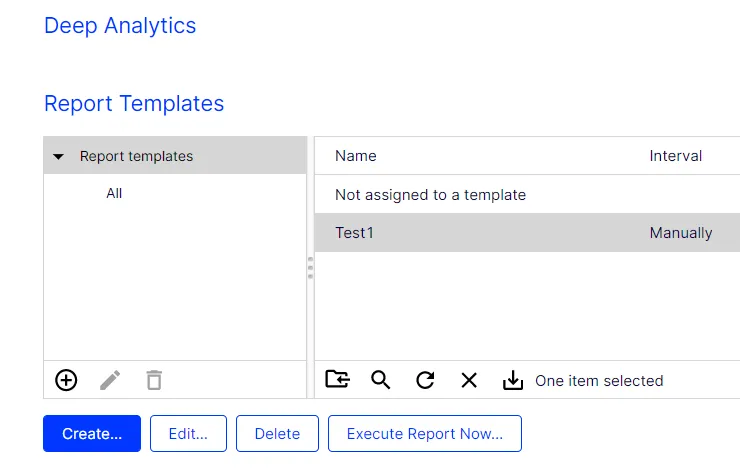Click the Report Templates heading
The image size is (740, 473).
tap(134, 103)
